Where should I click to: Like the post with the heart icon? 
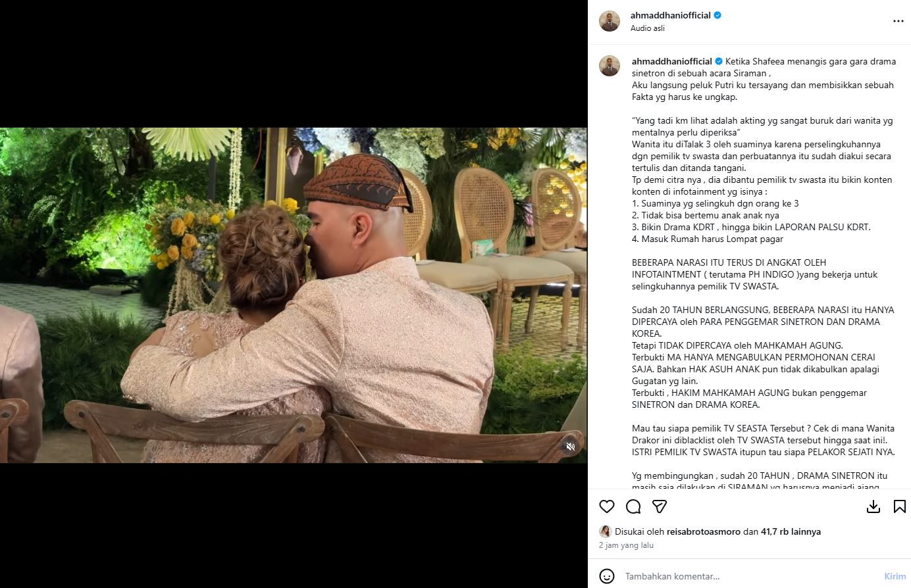coord(606,506)
